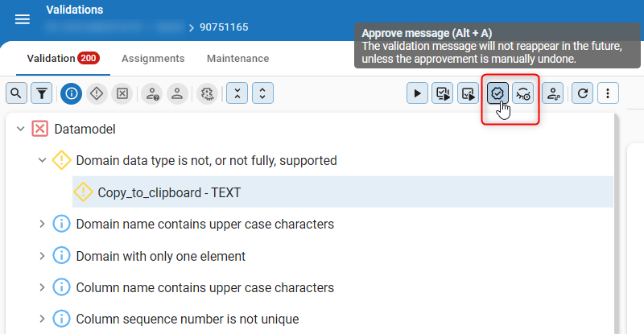
Task: Click the 200 badge on Validation tab
Action: tap(89, 58)
